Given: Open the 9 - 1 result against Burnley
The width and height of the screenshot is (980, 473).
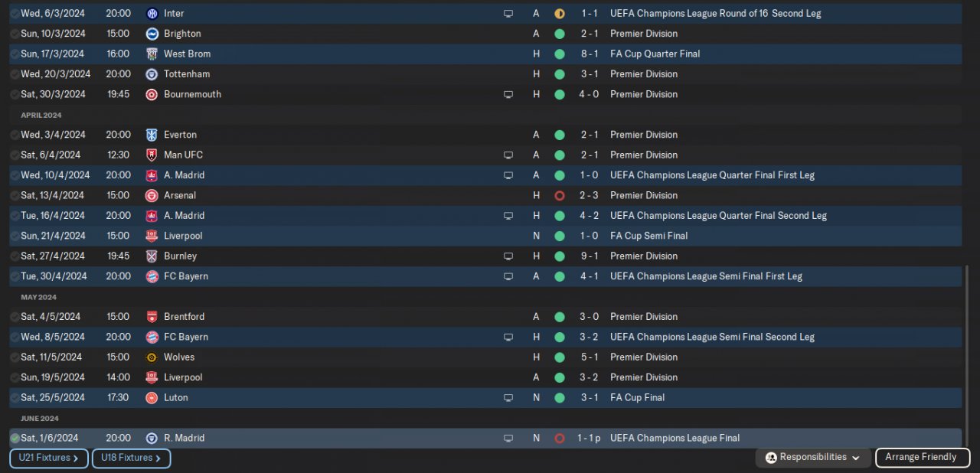Looking at the screenshot, I should pos(589,256).
